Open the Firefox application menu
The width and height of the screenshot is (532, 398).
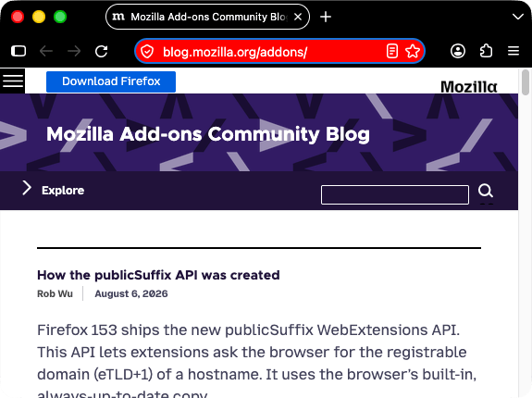[513, 51]
